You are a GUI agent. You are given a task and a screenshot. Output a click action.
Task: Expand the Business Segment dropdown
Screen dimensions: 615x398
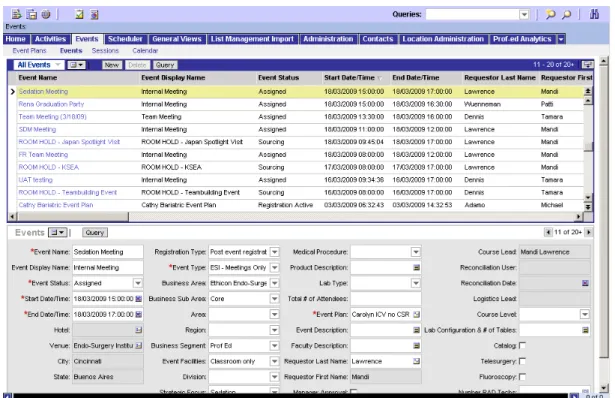(275, 346)
